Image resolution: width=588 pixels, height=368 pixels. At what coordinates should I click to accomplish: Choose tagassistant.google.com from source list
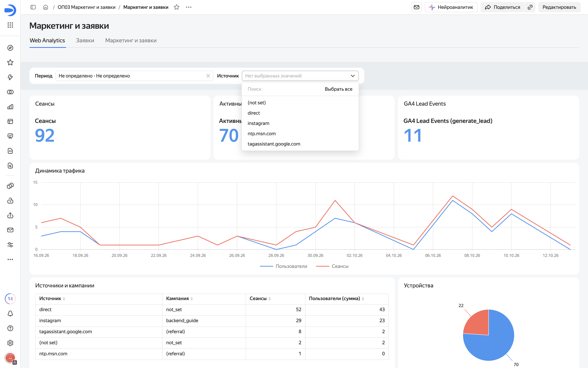tap(300, 144)
